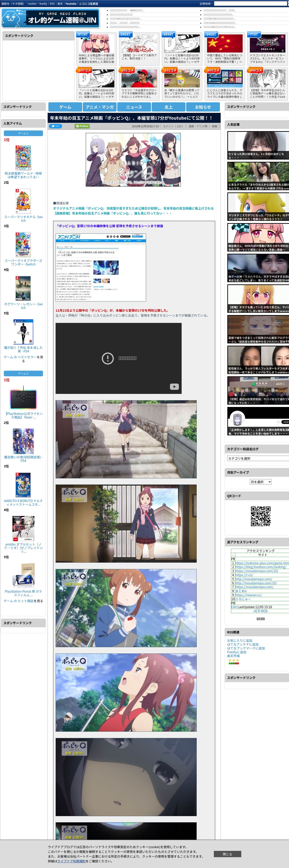
Task: Open the 漫画・アニメ等 category link
Action: click(x=198, y=126)
